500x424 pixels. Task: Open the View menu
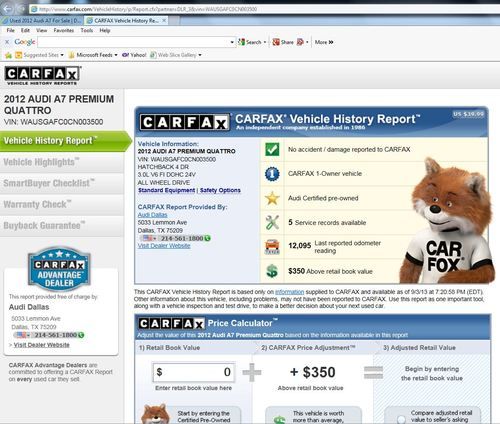[x=41, y=30]
